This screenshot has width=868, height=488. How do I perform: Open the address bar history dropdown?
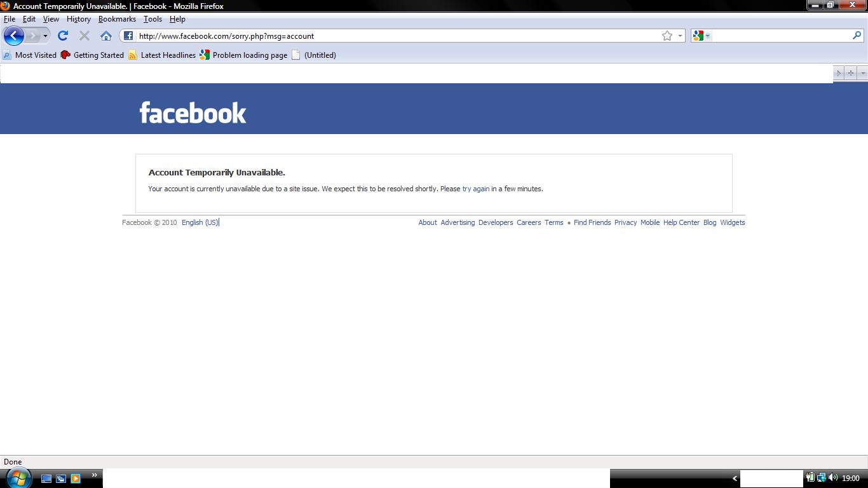click(x=680, y=36)
